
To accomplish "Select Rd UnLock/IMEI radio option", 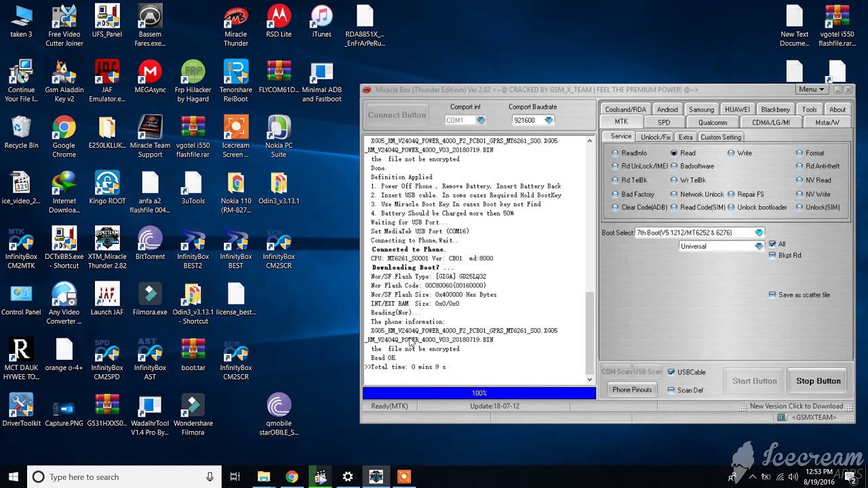I will 639,166.
